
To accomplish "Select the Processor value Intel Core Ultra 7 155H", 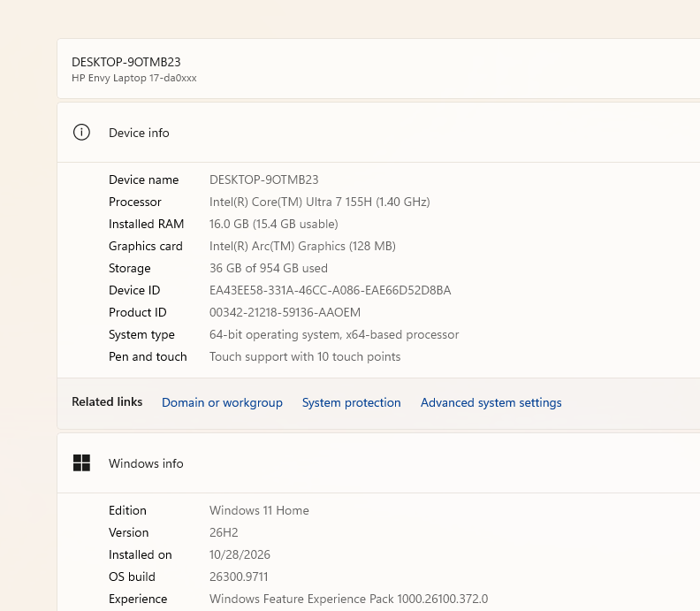I will point(320,202).
